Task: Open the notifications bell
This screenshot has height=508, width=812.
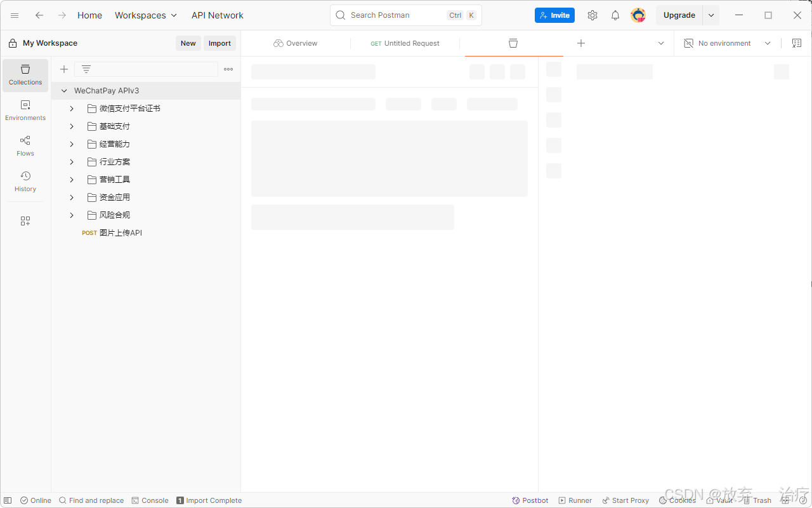Action: (615, 15)
